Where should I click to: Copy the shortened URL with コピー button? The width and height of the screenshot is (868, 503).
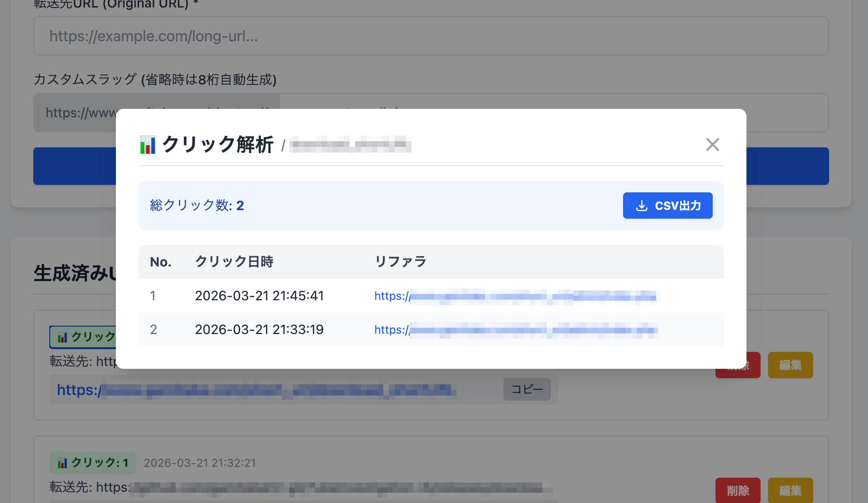click(527, 389)
